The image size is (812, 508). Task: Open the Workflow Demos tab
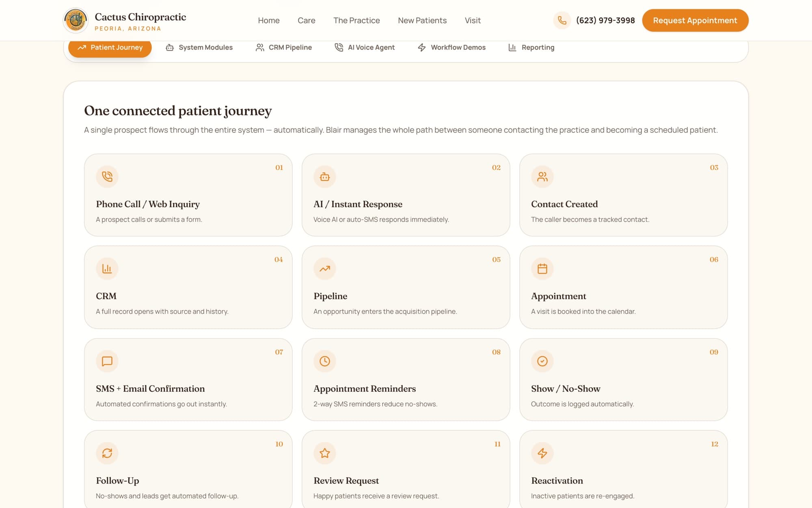click(x=451, y=48)
